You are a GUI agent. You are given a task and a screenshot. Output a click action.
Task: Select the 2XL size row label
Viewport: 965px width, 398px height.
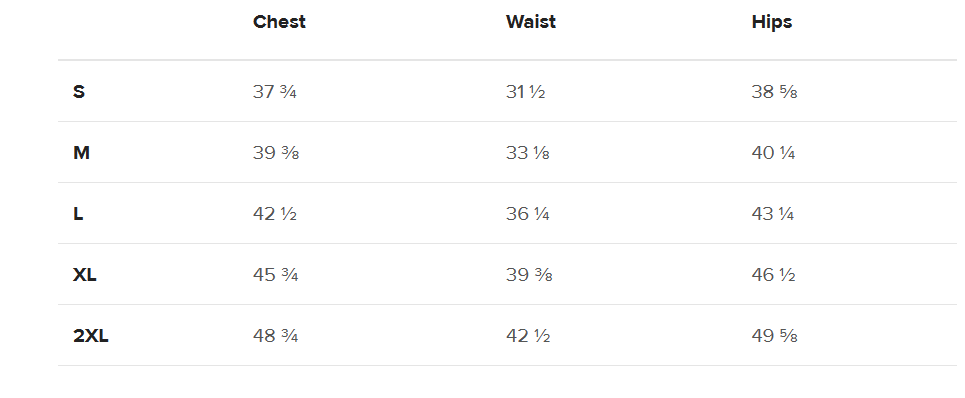90,336
